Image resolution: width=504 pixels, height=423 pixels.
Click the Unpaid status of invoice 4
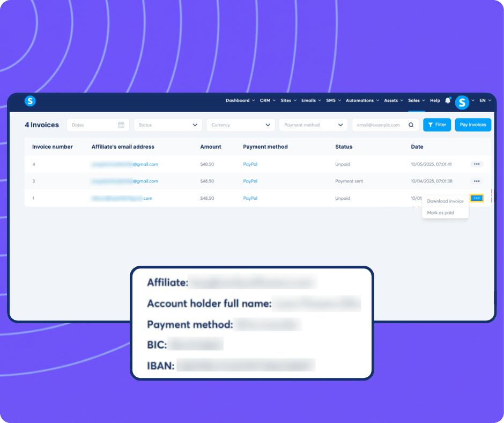pyautogui.click(x=343, y=164)
